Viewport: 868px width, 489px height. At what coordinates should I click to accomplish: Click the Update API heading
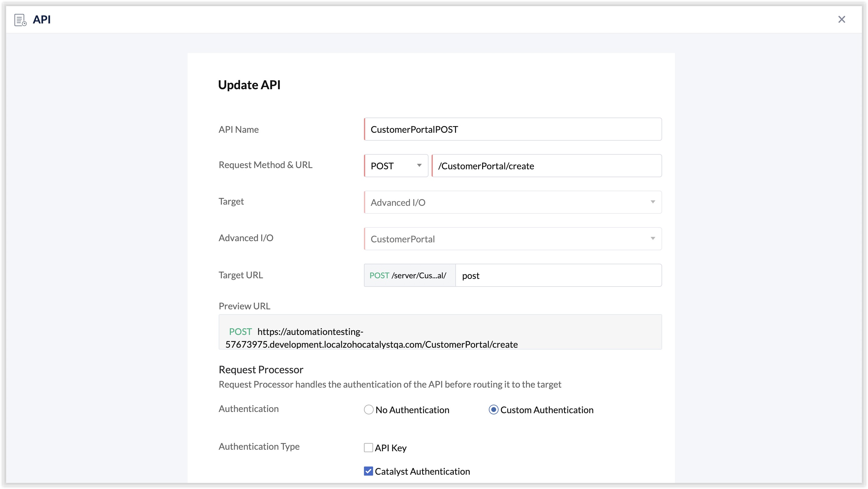pos(249,85)
